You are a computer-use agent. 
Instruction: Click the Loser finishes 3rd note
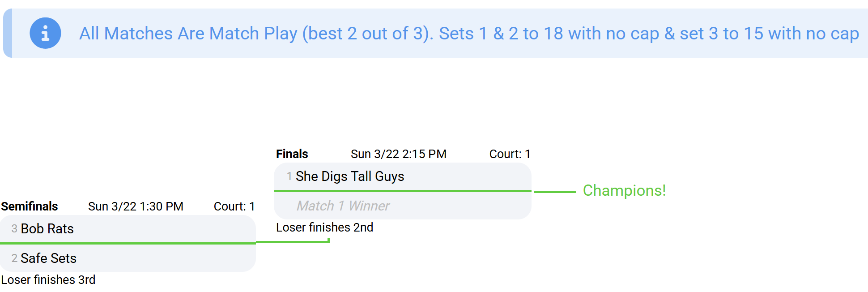[x=48, y=280]
